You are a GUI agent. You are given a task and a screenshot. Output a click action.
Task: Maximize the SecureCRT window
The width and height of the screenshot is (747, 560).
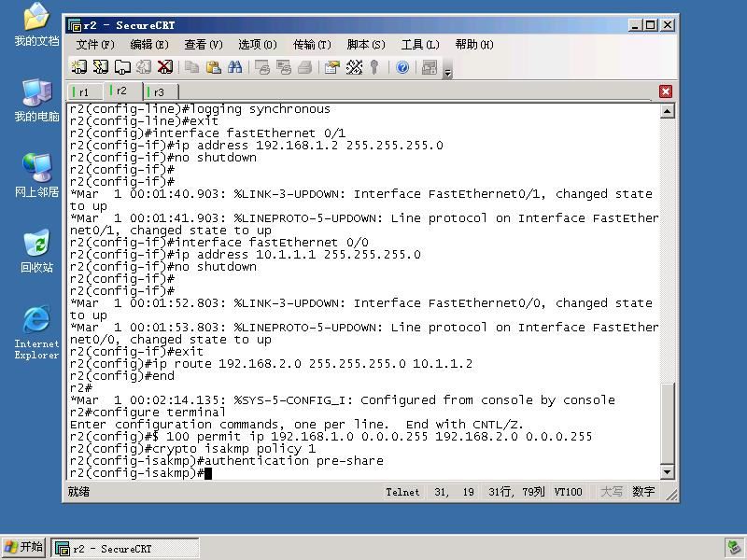pos(650,25)
